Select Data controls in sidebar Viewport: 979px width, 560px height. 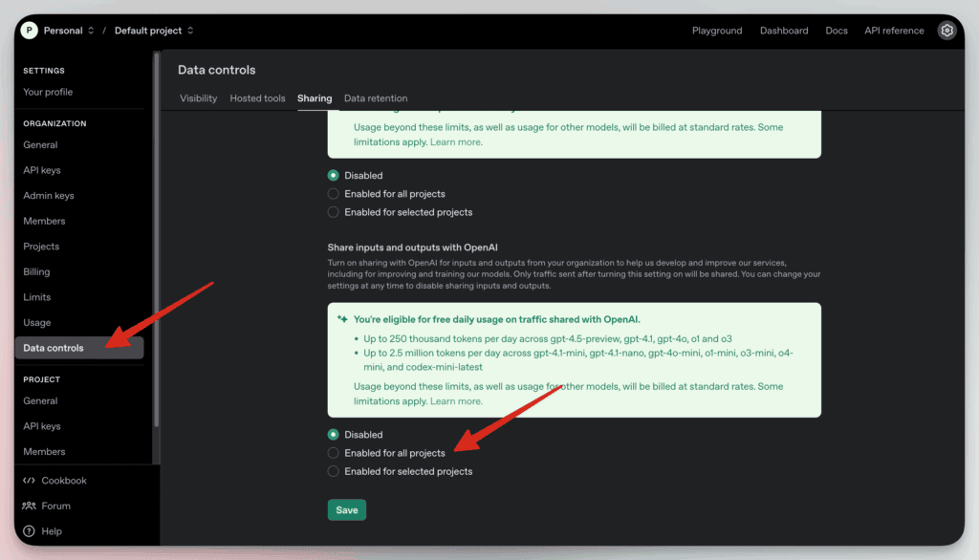click(79, 348)
